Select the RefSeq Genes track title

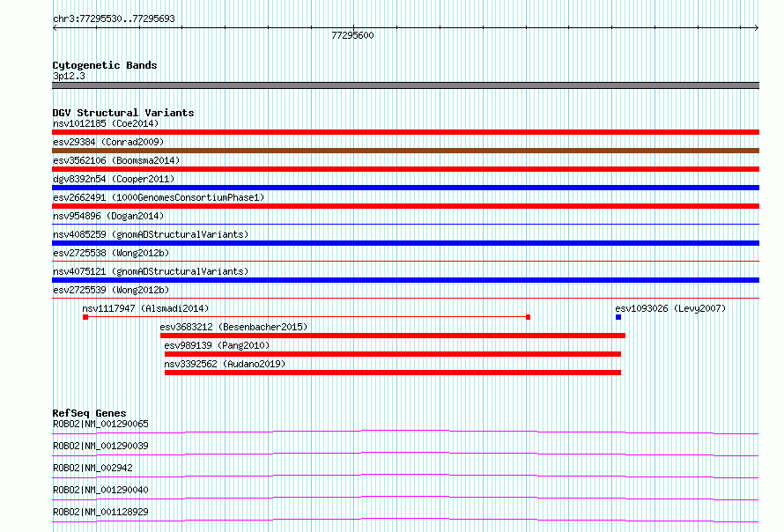tap(90, 413)
